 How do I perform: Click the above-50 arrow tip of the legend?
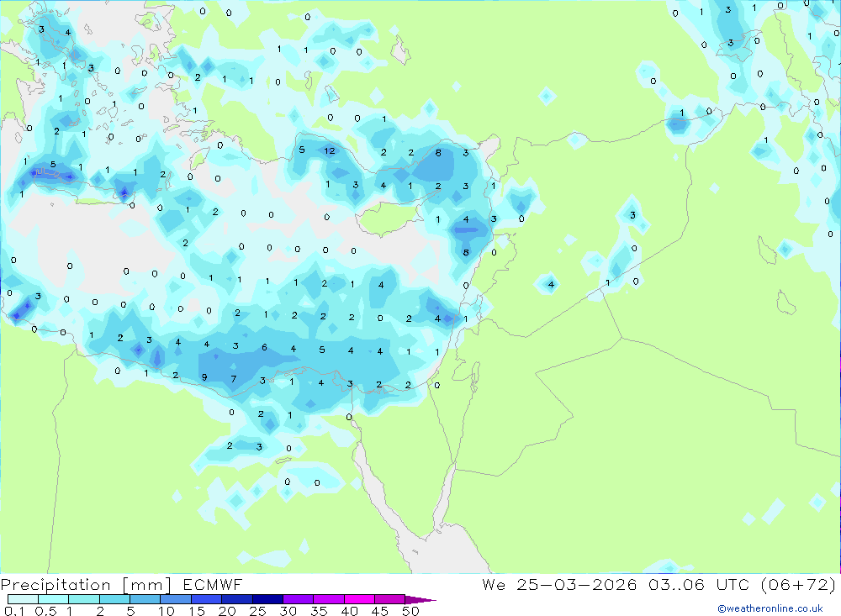[x=420, y=600]
